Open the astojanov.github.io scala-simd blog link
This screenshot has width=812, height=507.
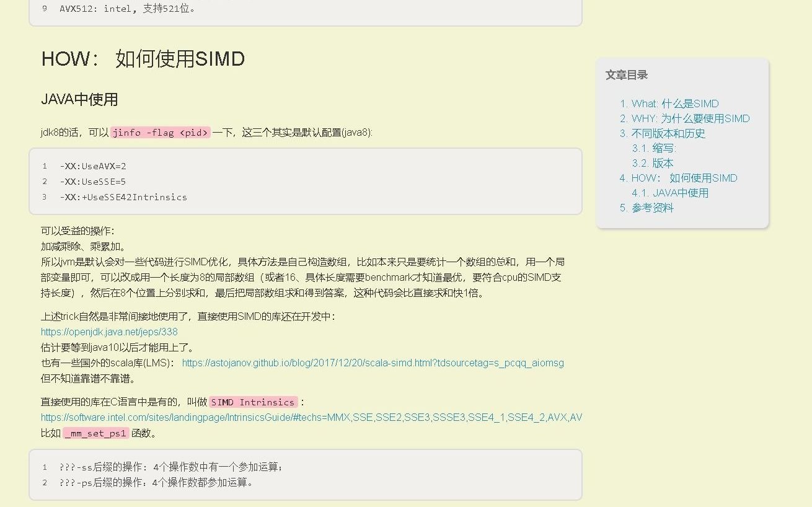(373, 363)
